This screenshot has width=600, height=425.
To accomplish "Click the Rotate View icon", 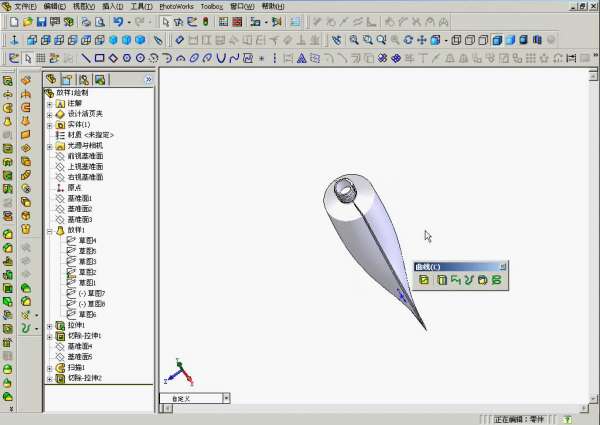I will tap(408, 40).
